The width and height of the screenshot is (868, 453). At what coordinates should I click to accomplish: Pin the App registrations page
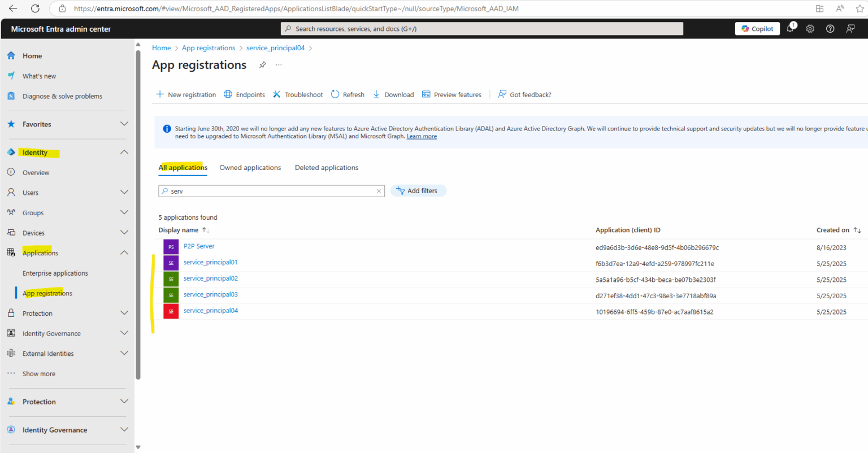(262, 65)
